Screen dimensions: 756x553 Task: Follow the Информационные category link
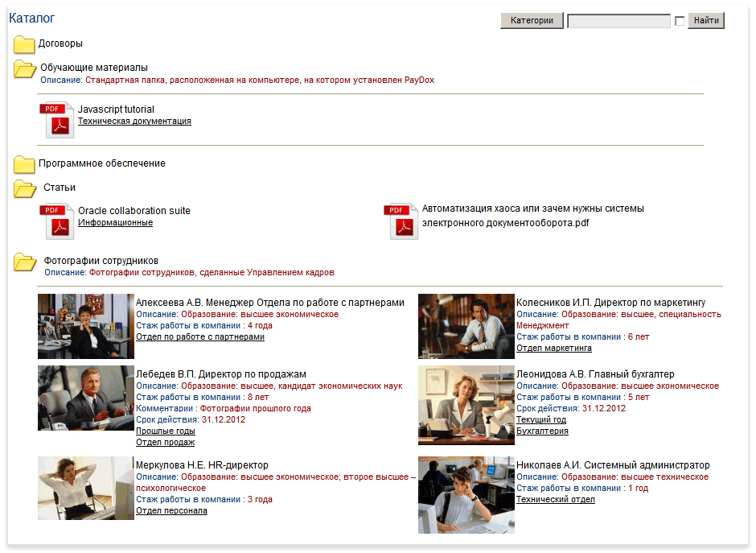115,223
